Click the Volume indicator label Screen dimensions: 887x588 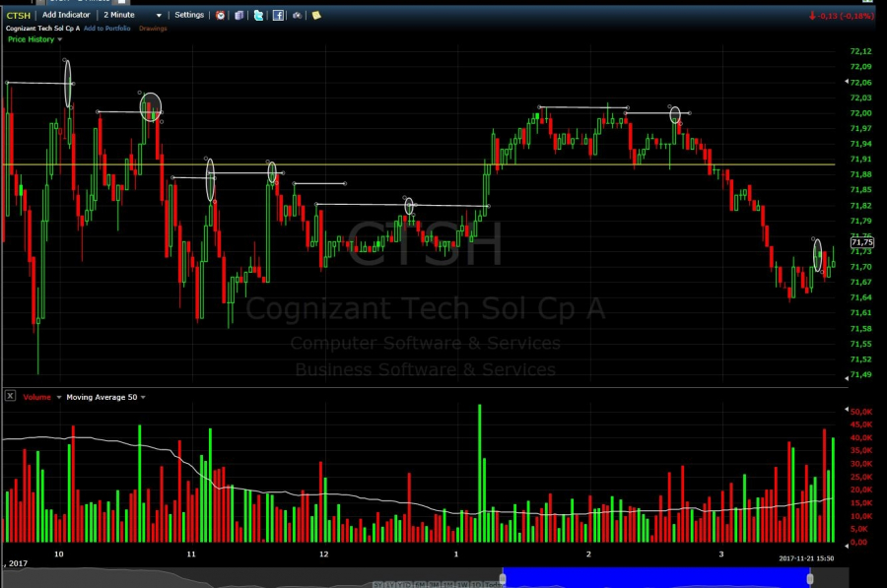tap(36, 397)
